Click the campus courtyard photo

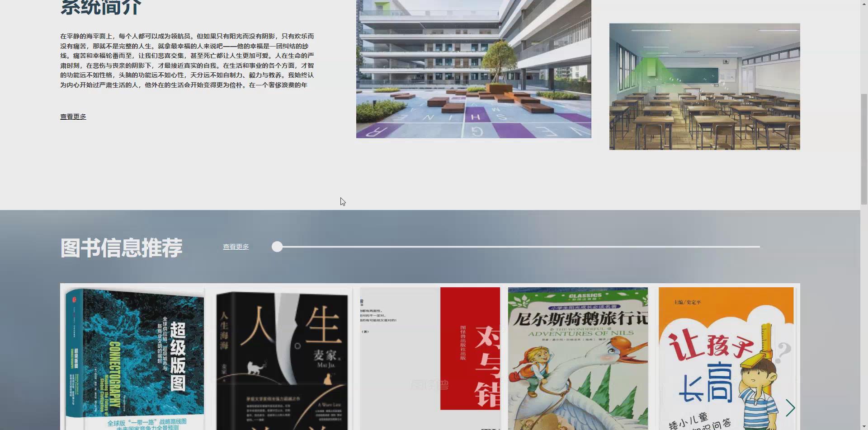point(473,69)
